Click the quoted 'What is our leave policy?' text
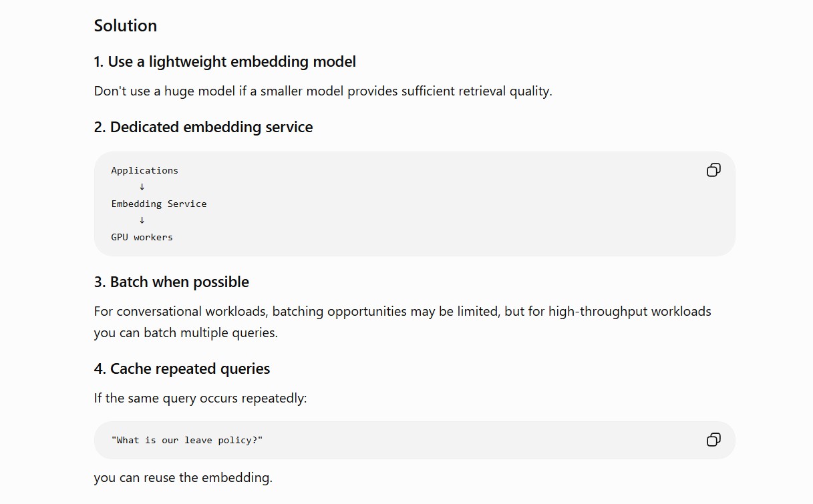Screen dimensions: 813x504 coord(187,440)
